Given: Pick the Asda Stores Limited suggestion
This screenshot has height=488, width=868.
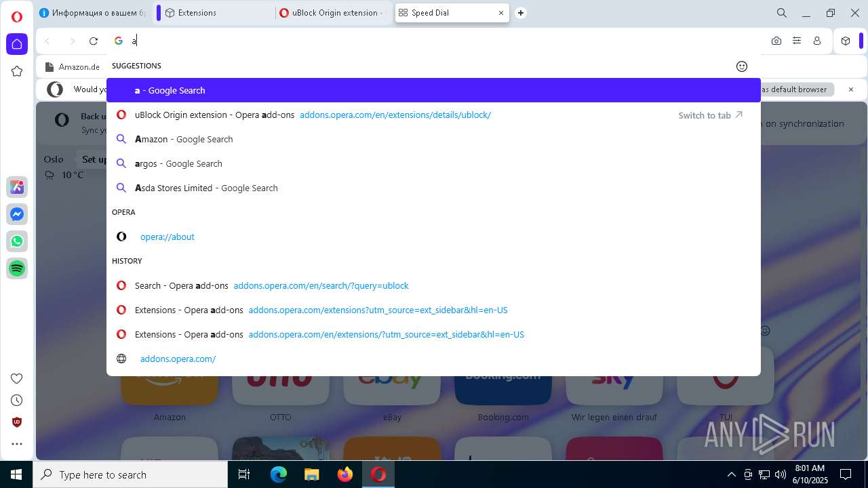Looking at the screenshot, I should point(433,188).
